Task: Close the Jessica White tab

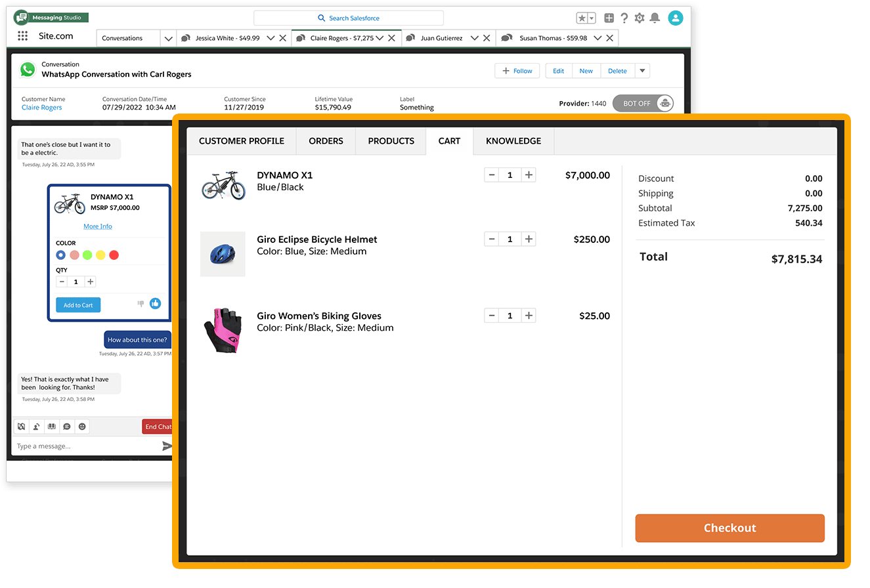Action: point(283,38)
